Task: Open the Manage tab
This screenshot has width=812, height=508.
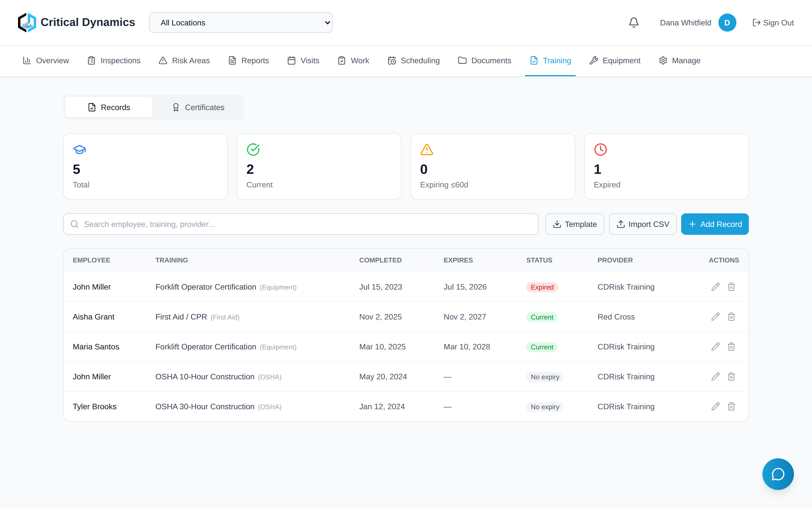Action: 680,60
